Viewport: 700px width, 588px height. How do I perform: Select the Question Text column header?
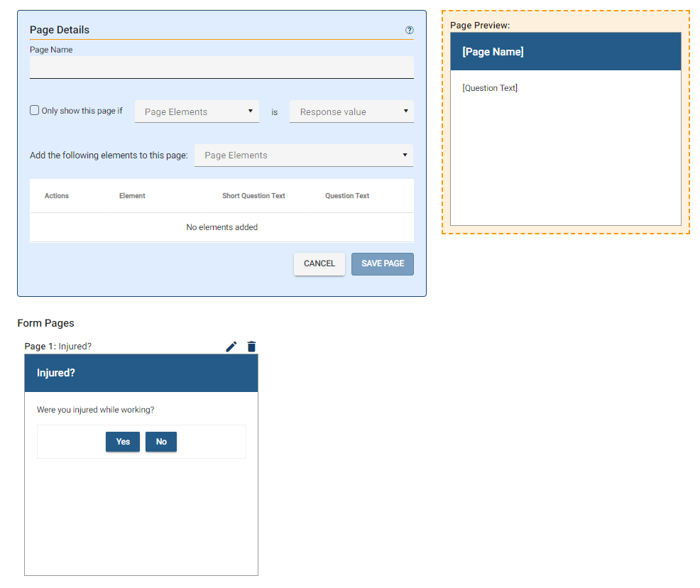[347, 195]
